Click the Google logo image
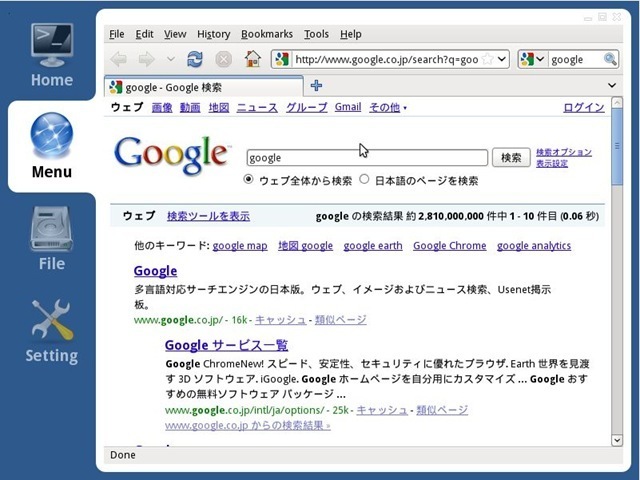 click(x=172, y=156)
